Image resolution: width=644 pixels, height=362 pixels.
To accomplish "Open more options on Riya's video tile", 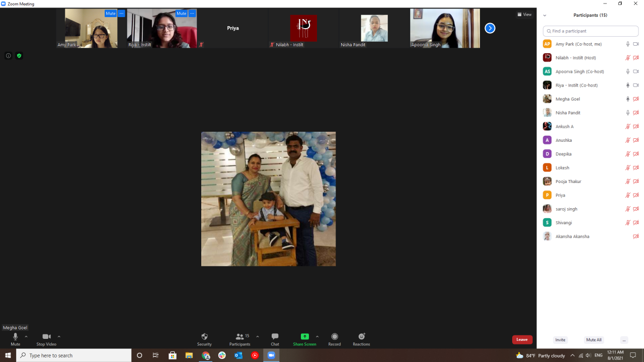I will tap(192, 14).
